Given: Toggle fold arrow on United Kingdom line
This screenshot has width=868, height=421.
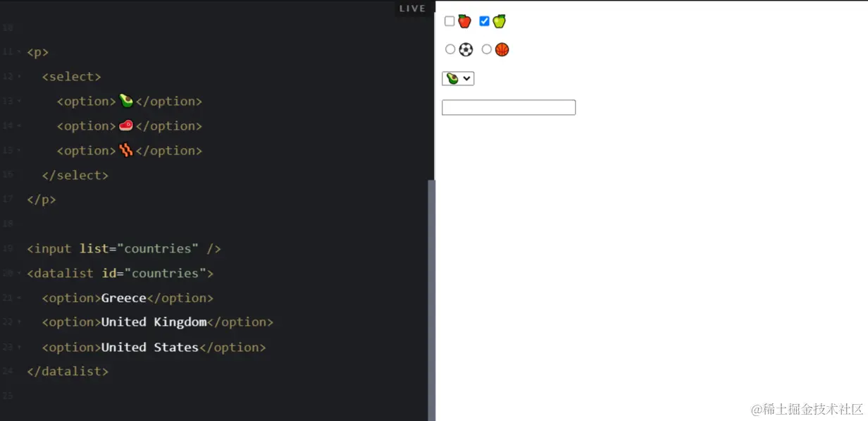Looking at the screenshot, I should pos(19,322).
